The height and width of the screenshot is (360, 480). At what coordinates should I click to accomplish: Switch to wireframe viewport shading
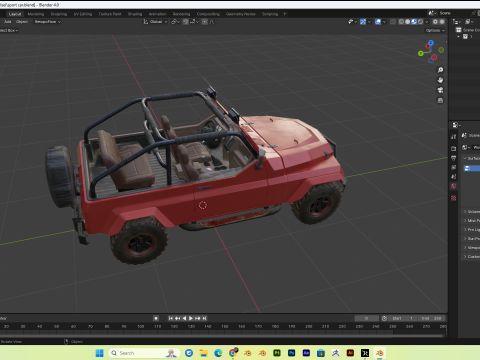[401, 22]
